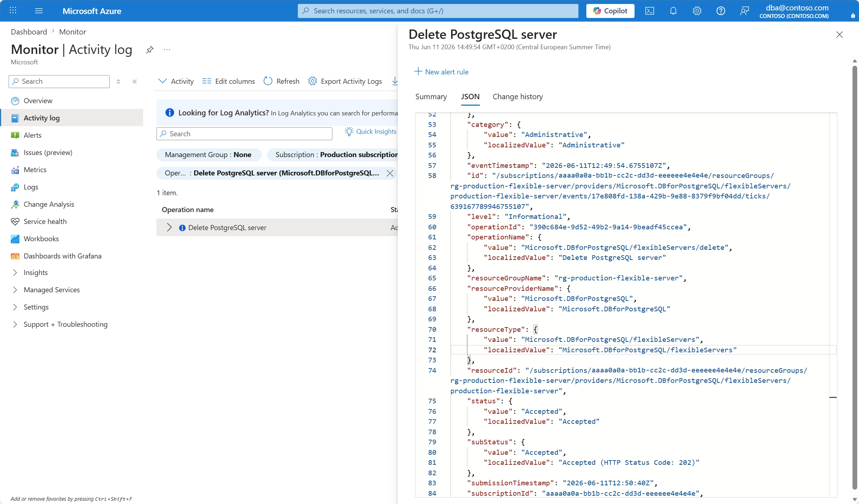
Task: Click the resourceGroupName value on line 65
Action: [618, 278]
